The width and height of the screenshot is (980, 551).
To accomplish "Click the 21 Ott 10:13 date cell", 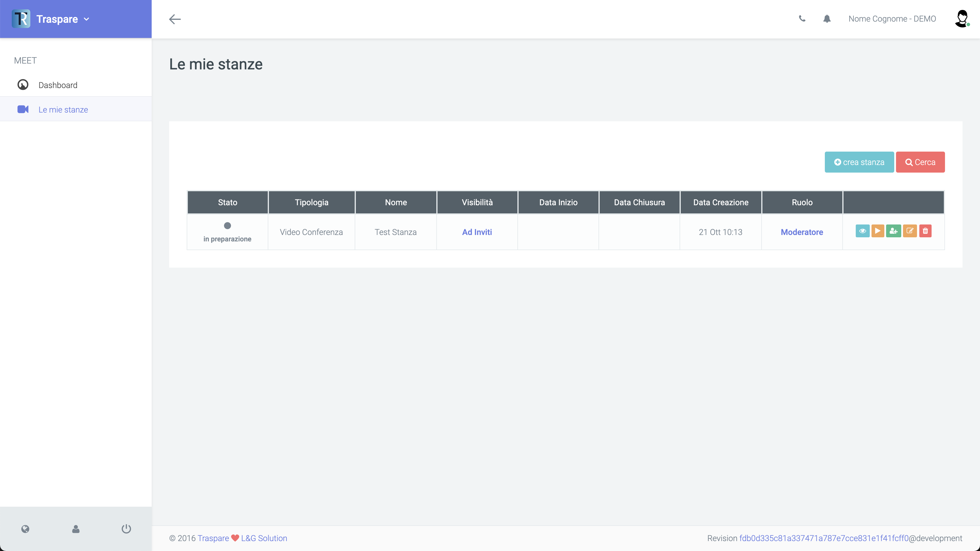I will (x=720, y=232).
